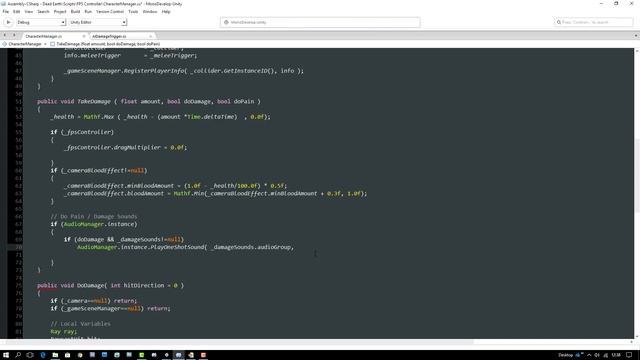Open the Windows Start menu
Image resolution: width=640 pixels, height=360 pixels.
click(x=6, y=355)
